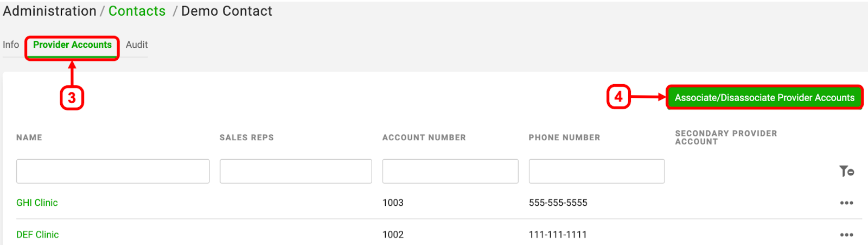
Task: Focus the Name filter field
Action: tap(113, 171)
